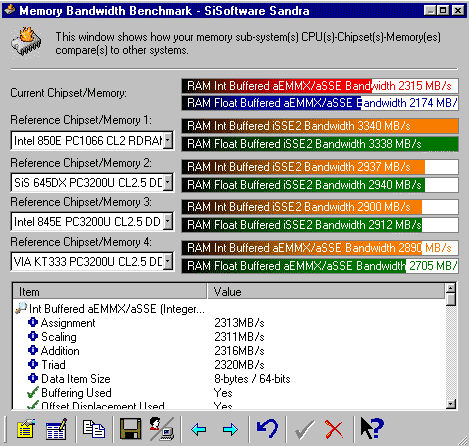469x446 pixels.
Task: Click the results list scroll down arrow
Action: 451,404
